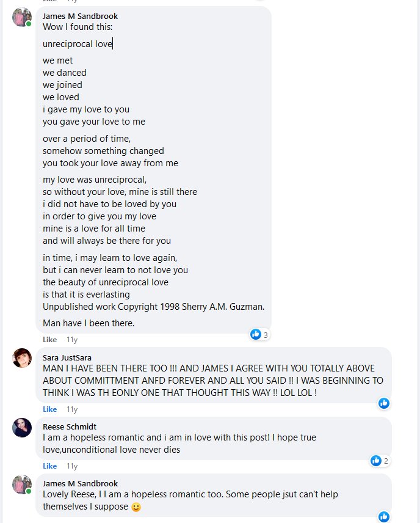The image size is (420, 523).
Task: Click the thumbs-up reaction on the poem comment
Action: coord(256,334)
